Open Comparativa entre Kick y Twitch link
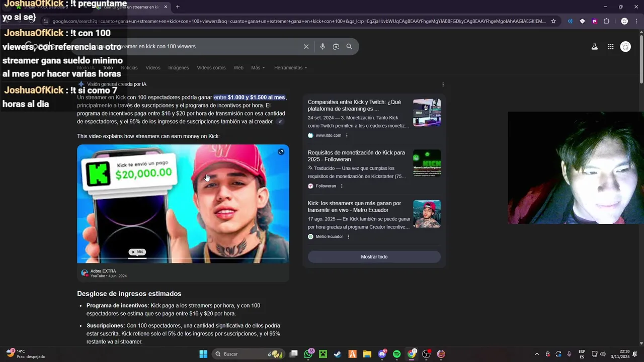 click(354, 106)
